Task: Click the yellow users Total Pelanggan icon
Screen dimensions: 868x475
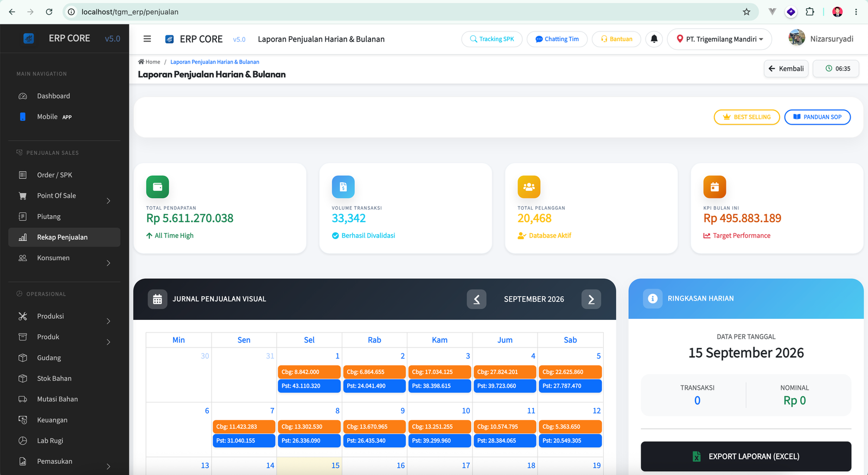Action: point(529,187)
